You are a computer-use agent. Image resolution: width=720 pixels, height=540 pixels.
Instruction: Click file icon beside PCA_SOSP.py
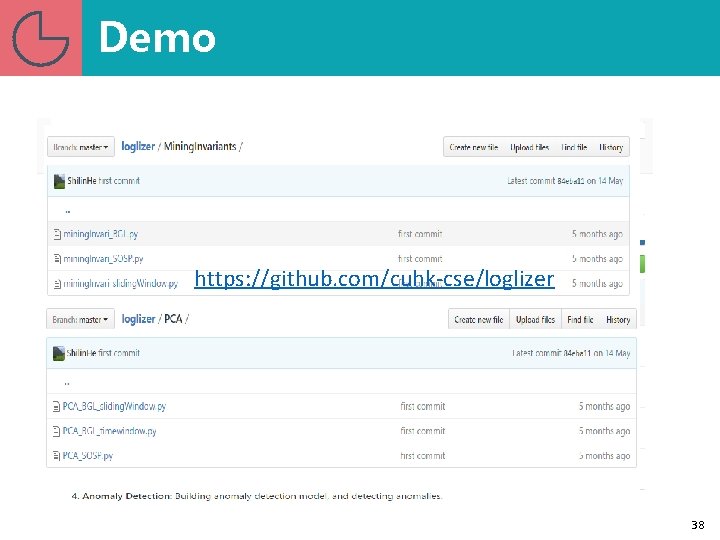click(56, 456)
